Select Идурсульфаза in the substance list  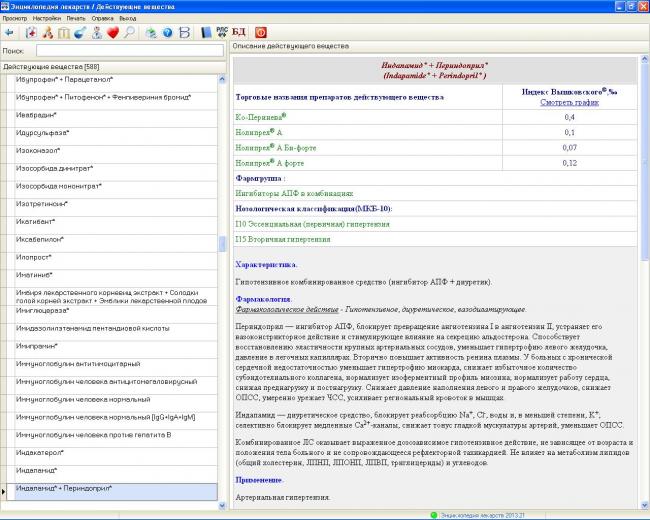[116, 137]
